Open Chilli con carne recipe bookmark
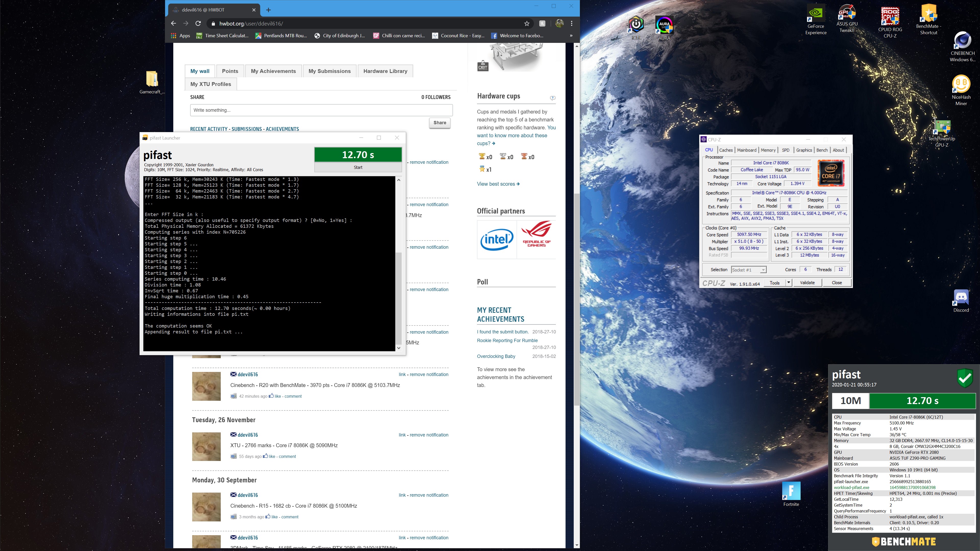Screen dimensions: 980x551 [399, 36]
